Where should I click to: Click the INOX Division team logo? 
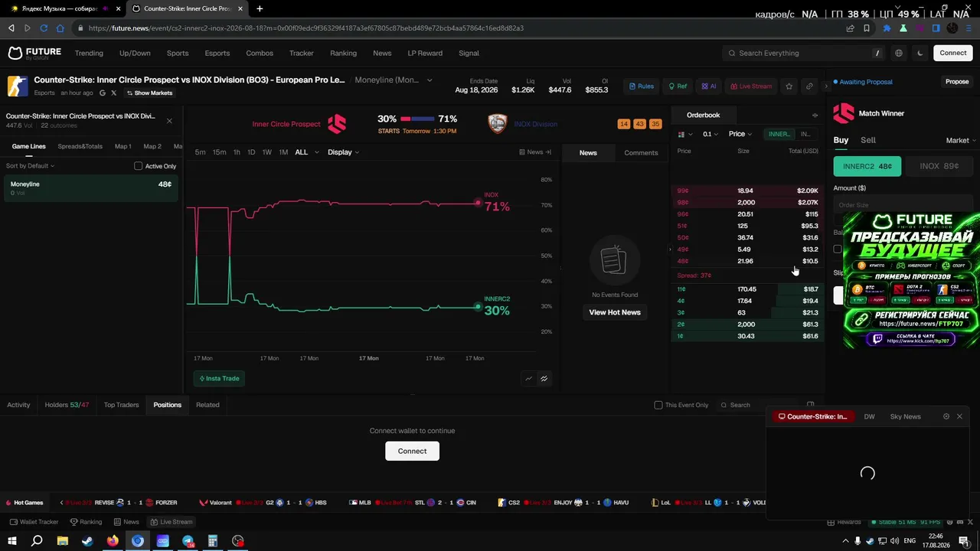pos(498,124)
